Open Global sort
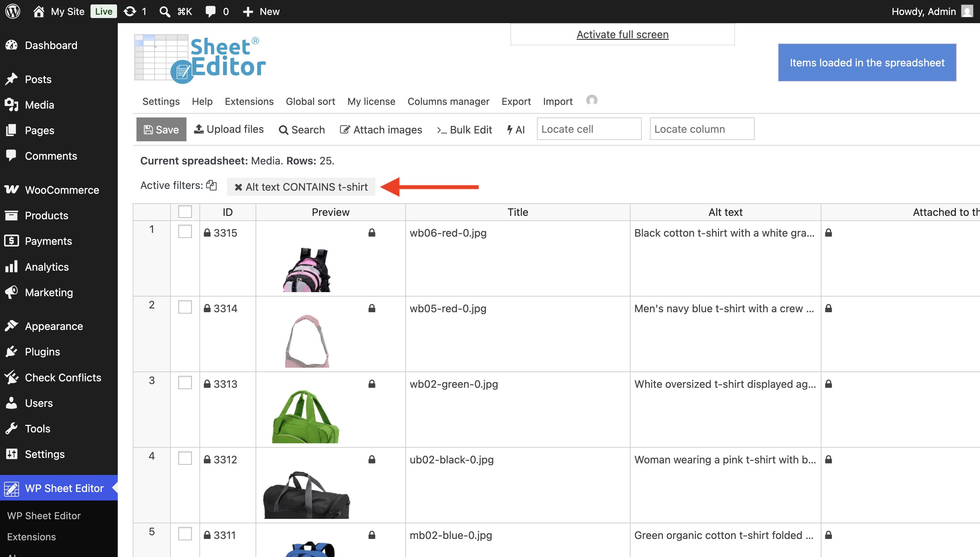The height and width of the screenshot is (557, 980). [x=310, y=101]
